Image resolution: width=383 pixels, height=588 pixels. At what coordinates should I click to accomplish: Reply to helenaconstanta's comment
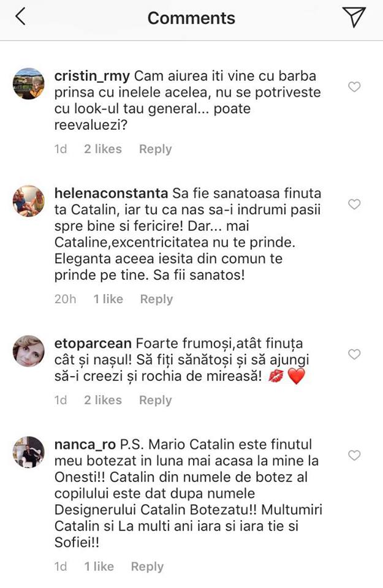(x=156, y=299)
